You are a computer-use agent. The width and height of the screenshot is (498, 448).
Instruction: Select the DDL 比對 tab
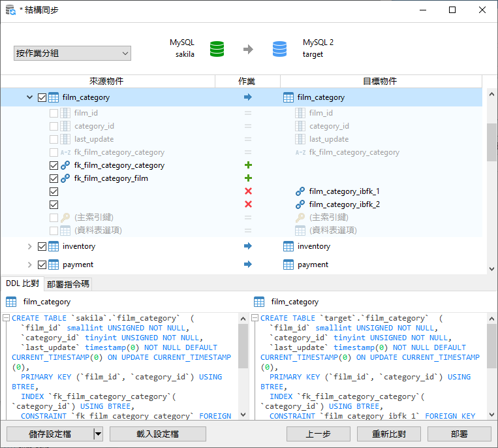pyautogui.click(x=22, y=283)
